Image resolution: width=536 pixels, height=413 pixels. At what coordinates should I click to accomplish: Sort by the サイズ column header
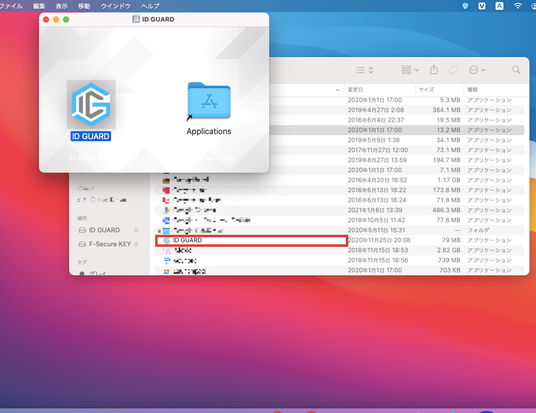427,90
